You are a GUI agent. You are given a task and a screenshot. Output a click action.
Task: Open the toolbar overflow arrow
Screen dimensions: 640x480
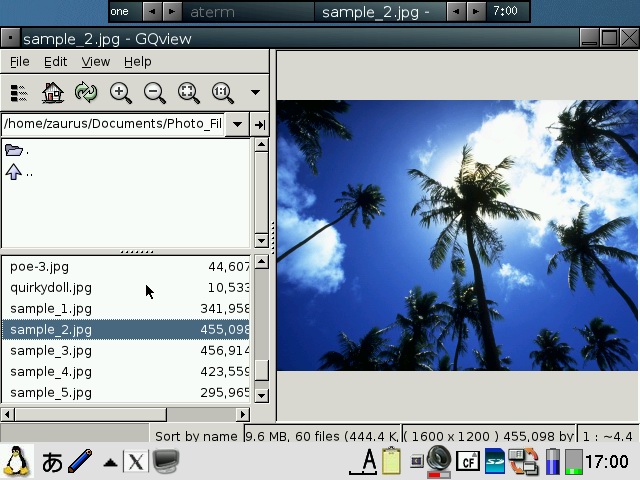pyautogui.click(x=255, y=93)
